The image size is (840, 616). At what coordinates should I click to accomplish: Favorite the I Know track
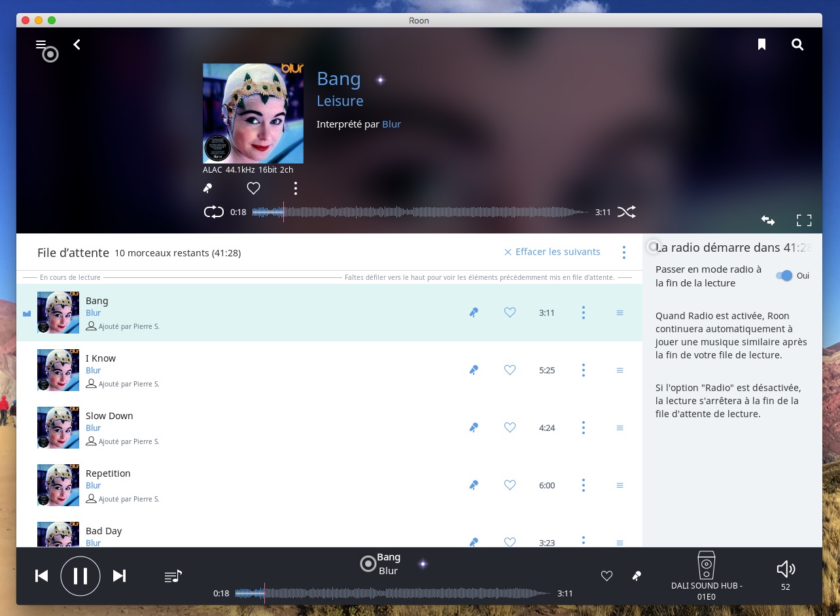pyautogui.click(x=510, y=370)
